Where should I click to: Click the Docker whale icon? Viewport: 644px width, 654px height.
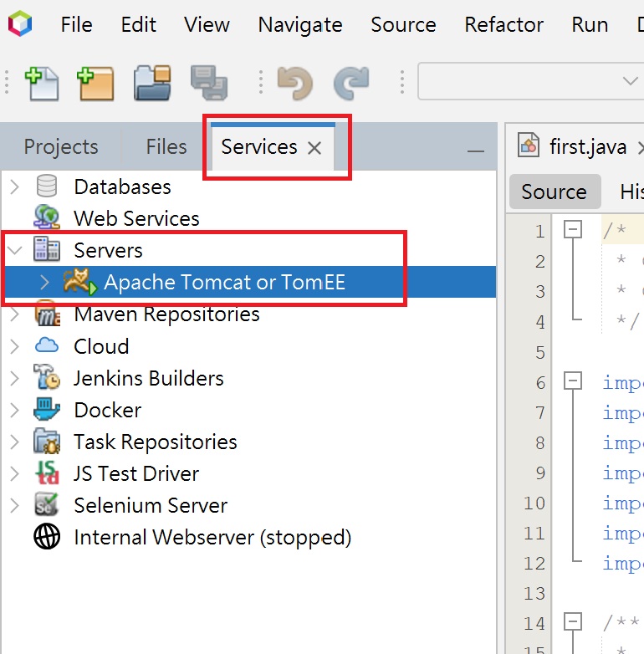click(47, 409)
